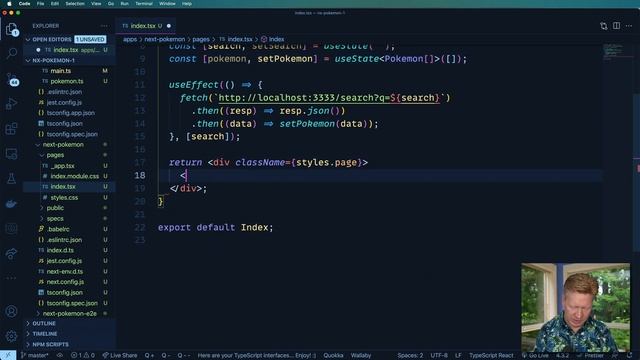Open the Manage gear icon
The width and height of the screenshot is (640, 360).
11,336
